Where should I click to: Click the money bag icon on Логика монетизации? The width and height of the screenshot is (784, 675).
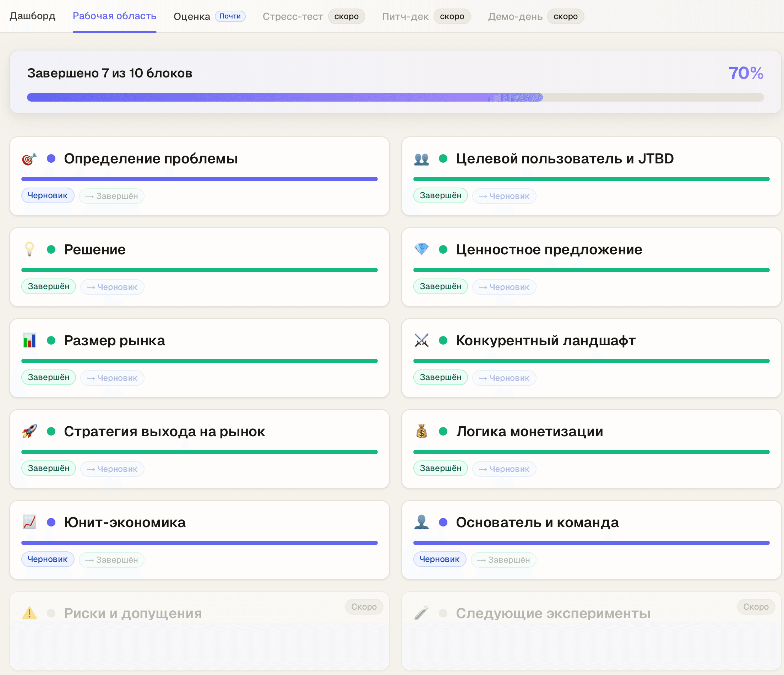[x=421, y=431]
